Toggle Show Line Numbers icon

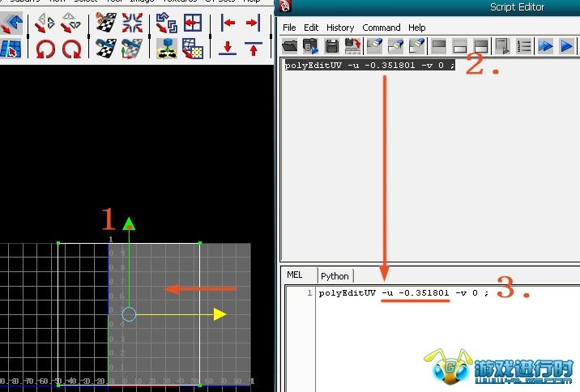pyautogui.click(x=524, y=46)
